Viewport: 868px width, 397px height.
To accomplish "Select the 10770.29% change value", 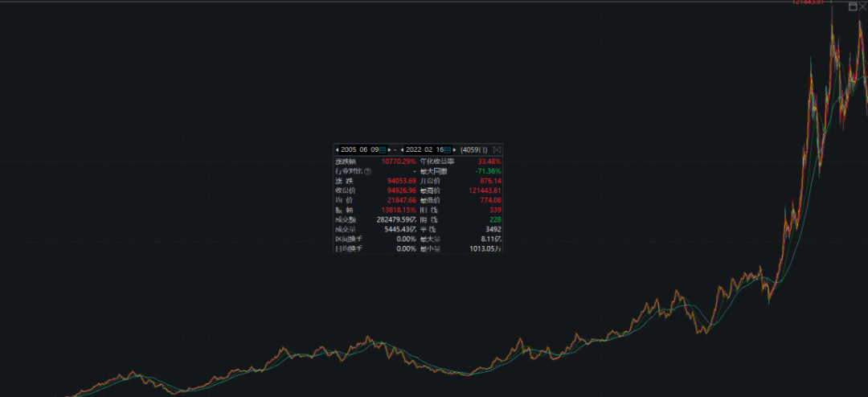I will pos(399,162).
